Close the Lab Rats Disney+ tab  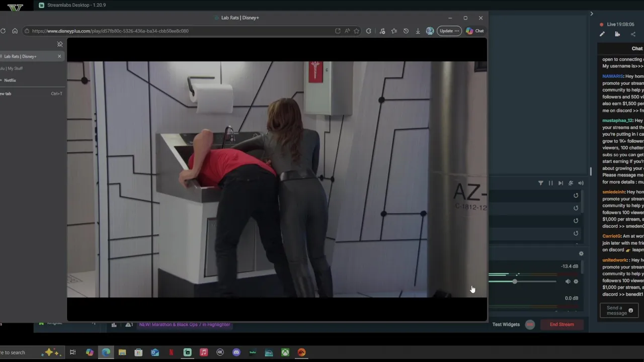point(59,56)
